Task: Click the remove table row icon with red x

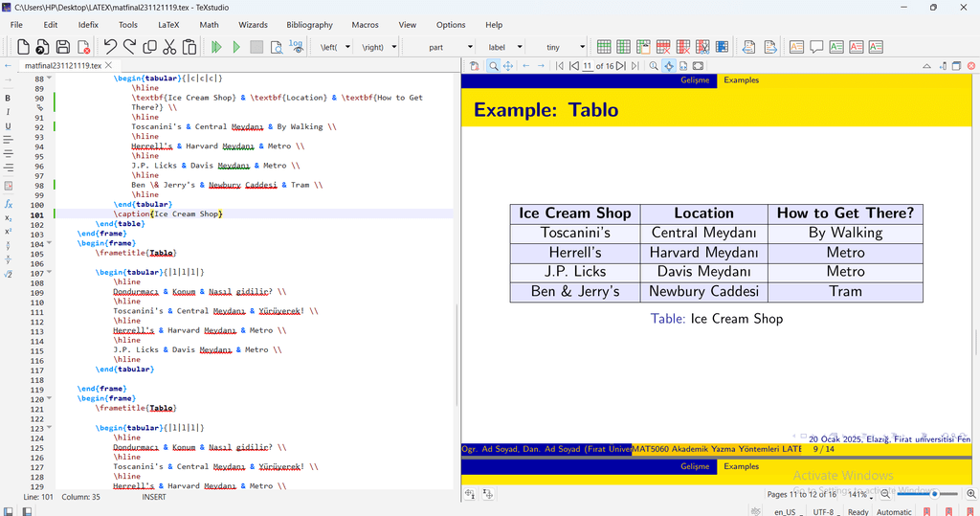Action: (x=663, y=47)
